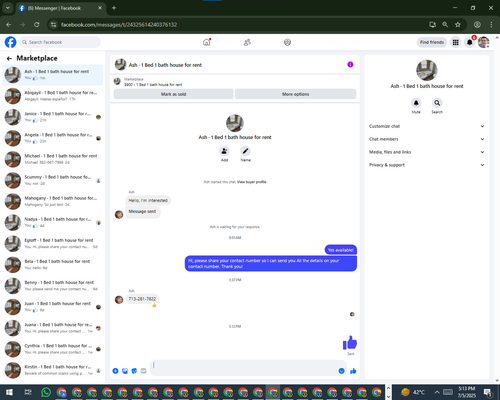The width and height of the screenshot is (500, 400).
Task: Expand Media, files and links section
Action: point(426,152)
